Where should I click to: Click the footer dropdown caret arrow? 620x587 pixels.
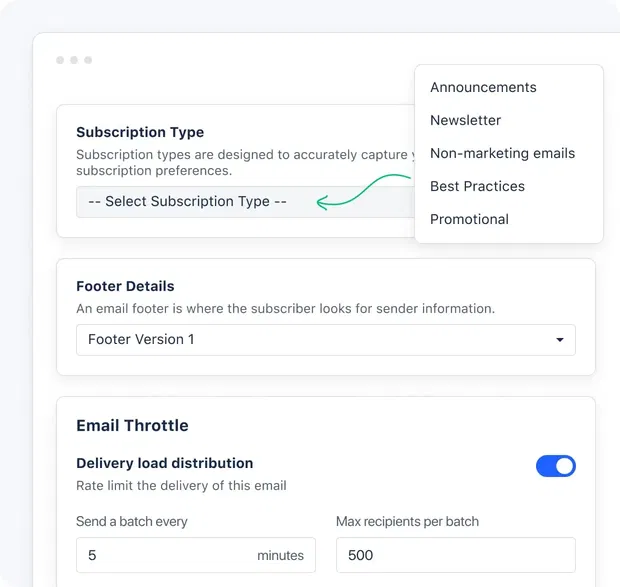click(x=560, y=340)
